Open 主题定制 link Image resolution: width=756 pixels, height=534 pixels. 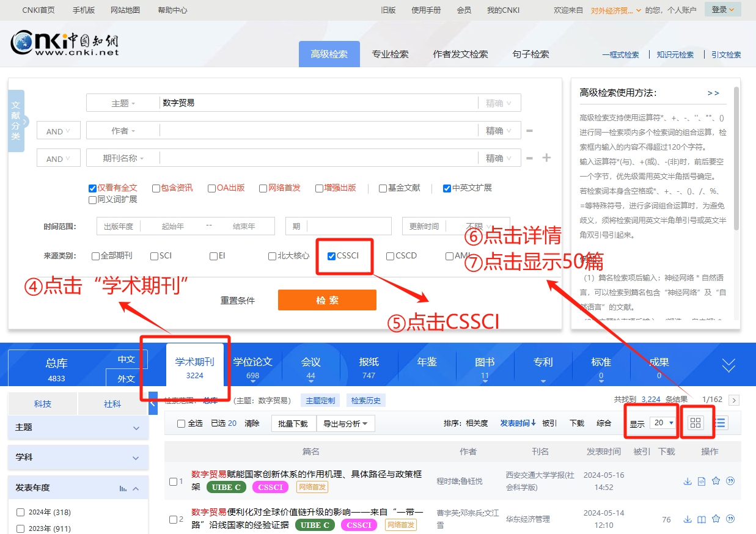pyautogui.click(x=320, y=401)
